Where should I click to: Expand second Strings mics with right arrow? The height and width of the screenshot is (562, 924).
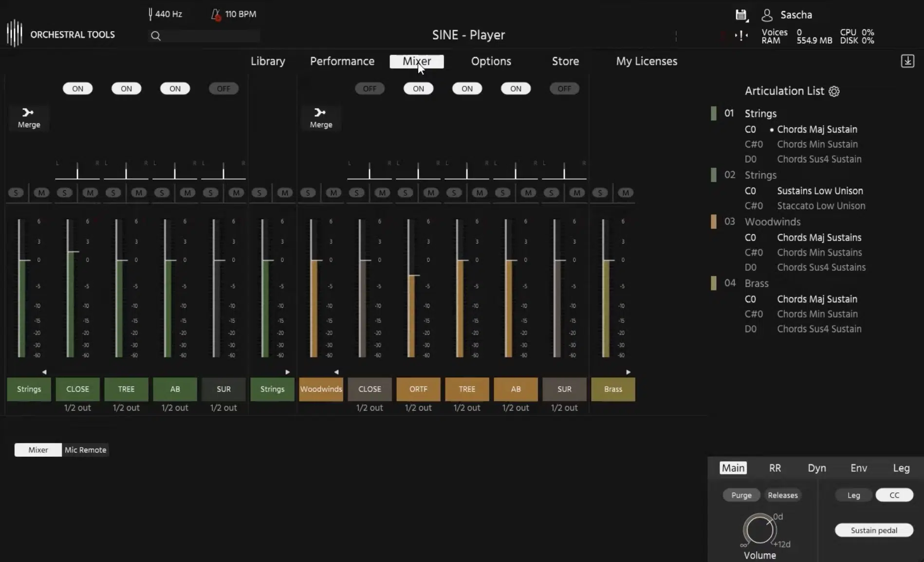coord(287,372)
